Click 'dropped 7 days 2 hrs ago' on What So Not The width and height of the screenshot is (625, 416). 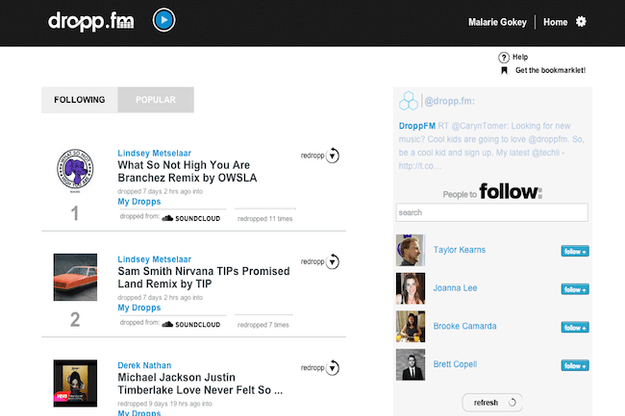pyautogui.click(x=160, y=191)
